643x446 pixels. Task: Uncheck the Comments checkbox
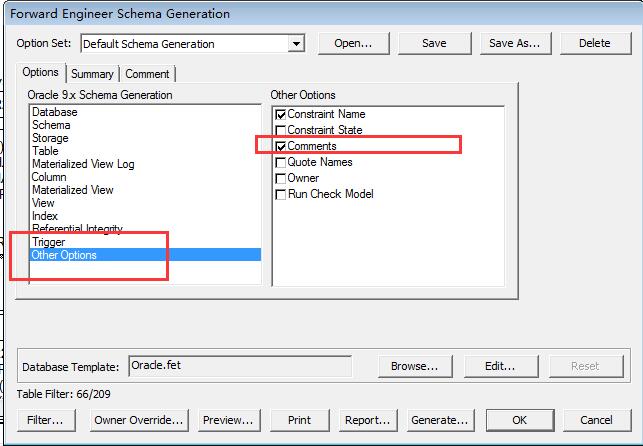click(x=281, y=146)
